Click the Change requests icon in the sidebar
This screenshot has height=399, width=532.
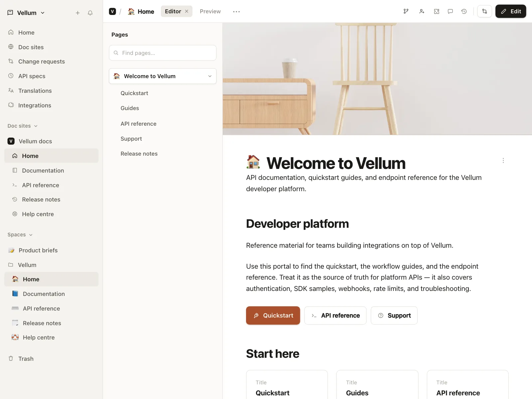11,61
